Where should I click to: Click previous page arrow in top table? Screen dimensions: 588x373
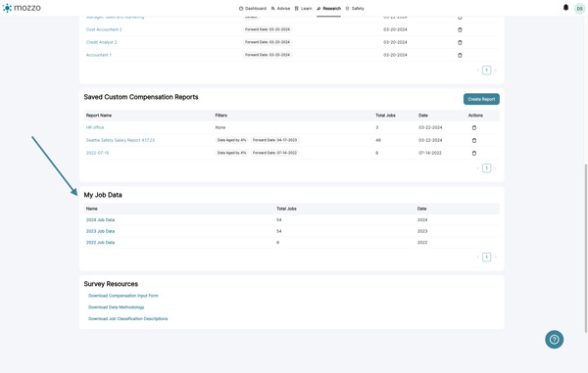[478, 70]
